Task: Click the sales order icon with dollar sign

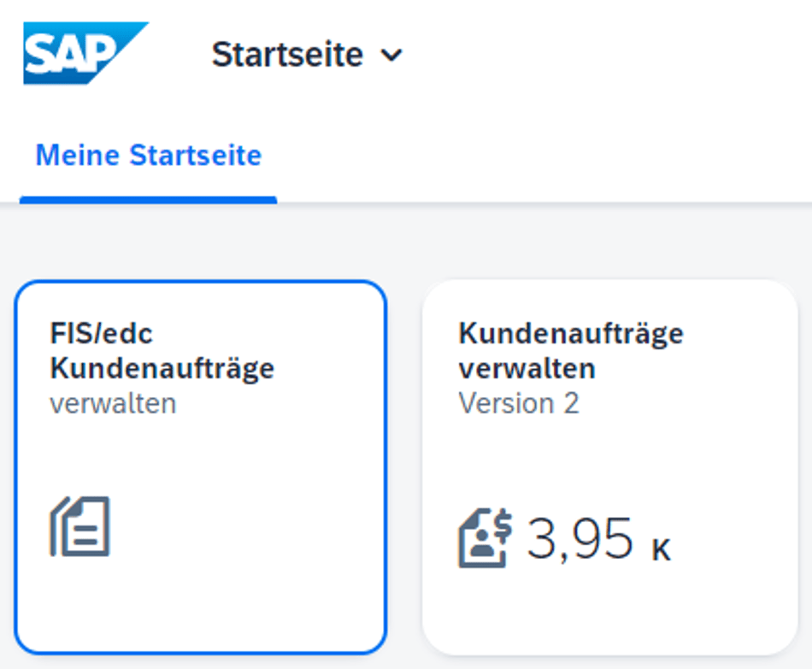Action: coord(485,538)
